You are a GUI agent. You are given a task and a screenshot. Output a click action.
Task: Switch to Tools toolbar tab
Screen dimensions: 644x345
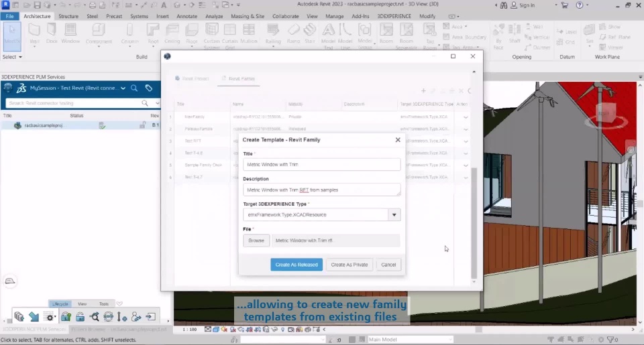(x=104, y=304)
